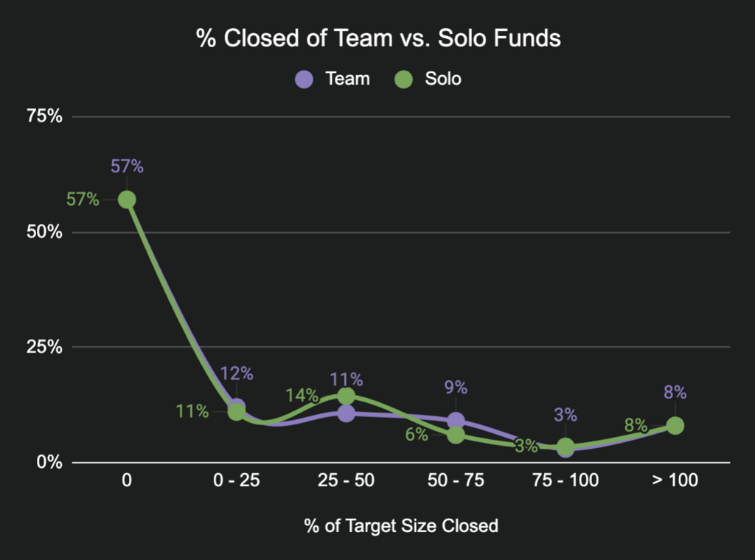Image resolution: width=755 pixels, height=560 pixels.
Task: Click the '25 - 50' x-axis label
Action: (347, 481)
